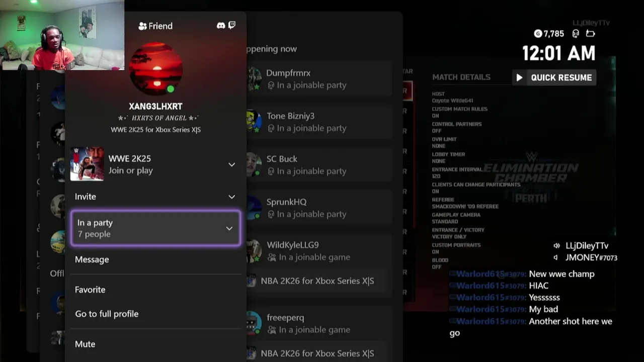Select Tone Bizniy3 friend entry
This screenshot has width=644, height=362.
coord(319,122)
